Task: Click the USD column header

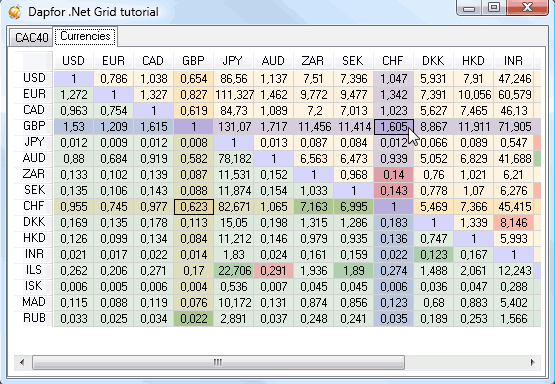Action: [73, 61]
